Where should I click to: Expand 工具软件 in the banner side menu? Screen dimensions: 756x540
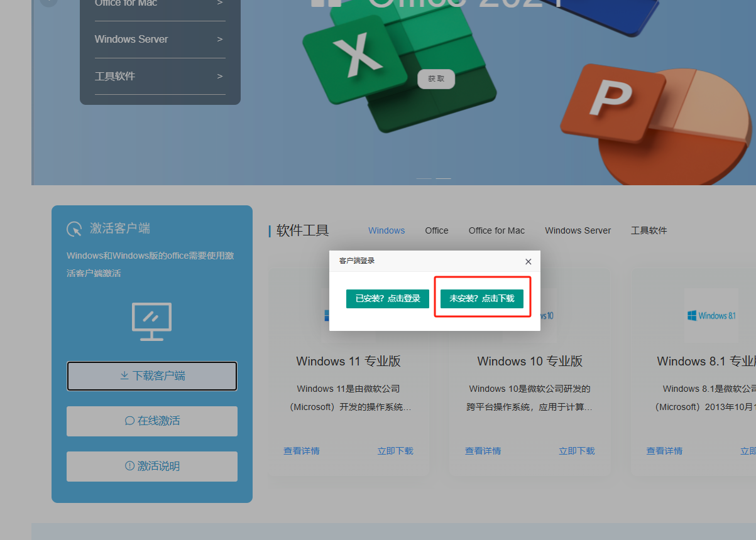coord(160,76)
